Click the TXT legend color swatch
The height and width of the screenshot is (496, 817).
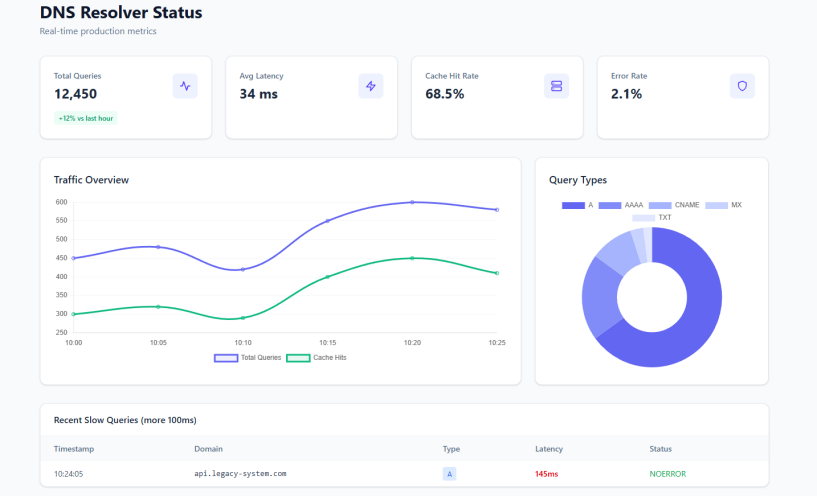coord(643,217)
